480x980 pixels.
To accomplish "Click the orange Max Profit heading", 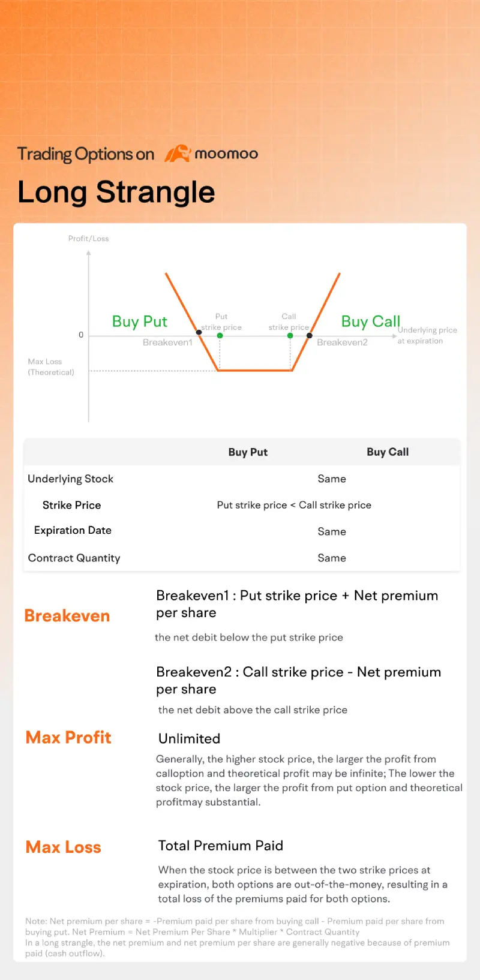I will (68, 737).
